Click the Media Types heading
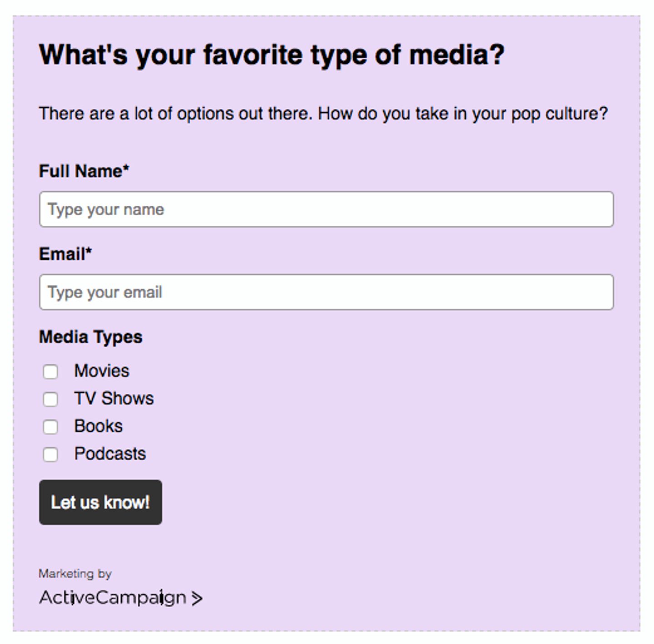Viewport: 654px width, 644px height. tap(91, 337)
